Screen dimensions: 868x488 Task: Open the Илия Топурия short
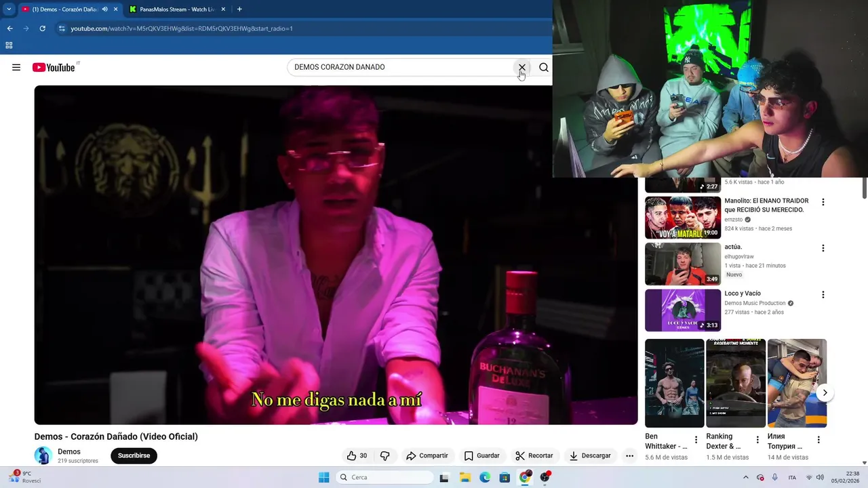tap(797, 383)
